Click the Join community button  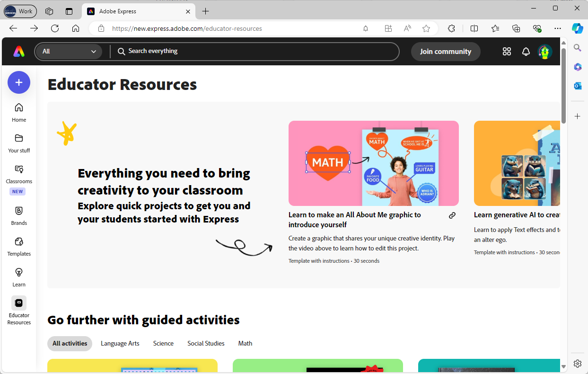(x=446, y=52)
